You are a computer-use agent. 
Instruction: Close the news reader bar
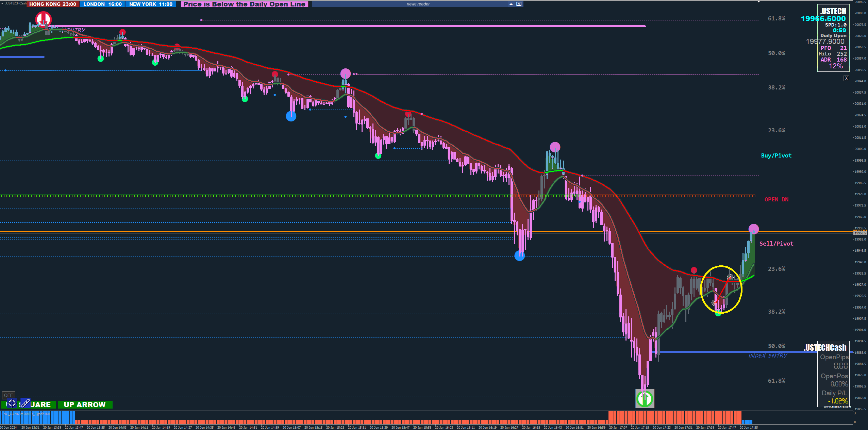pos(519,4)
